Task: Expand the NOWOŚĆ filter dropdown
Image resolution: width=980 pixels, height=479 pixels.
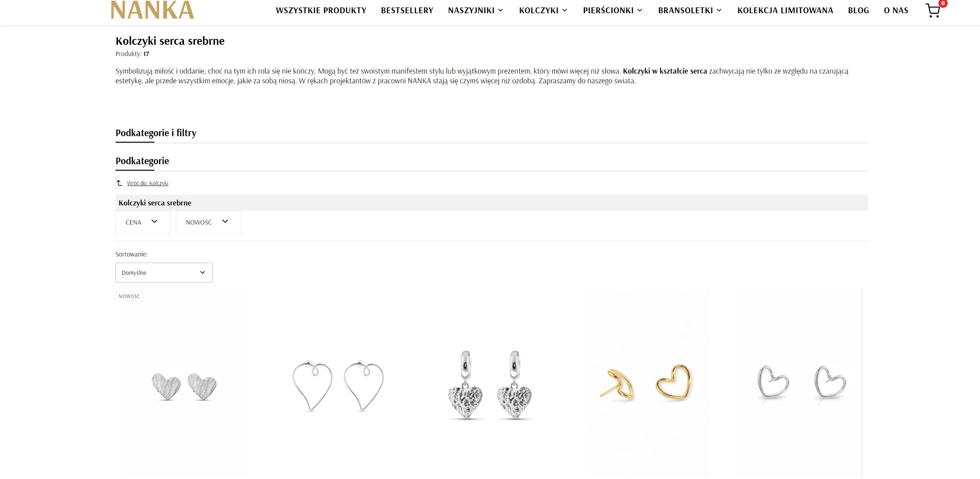Action: (208, 222)
